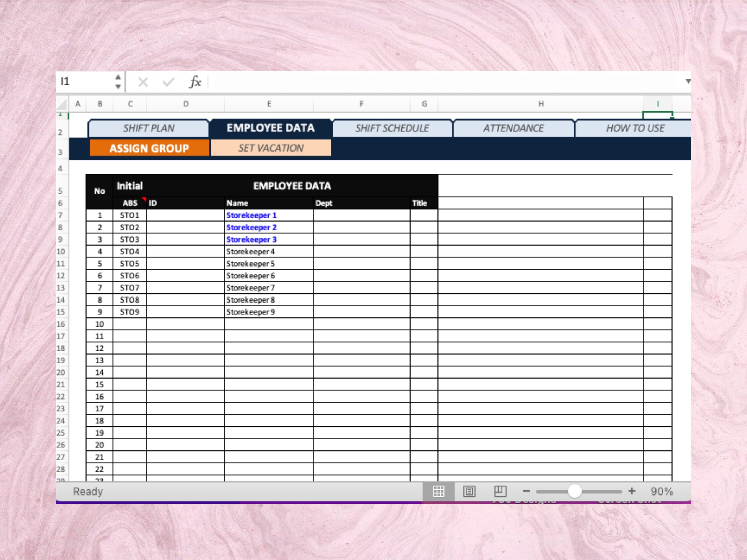Click the Enter checkmark icon in formula bar

tap(168, 82)
